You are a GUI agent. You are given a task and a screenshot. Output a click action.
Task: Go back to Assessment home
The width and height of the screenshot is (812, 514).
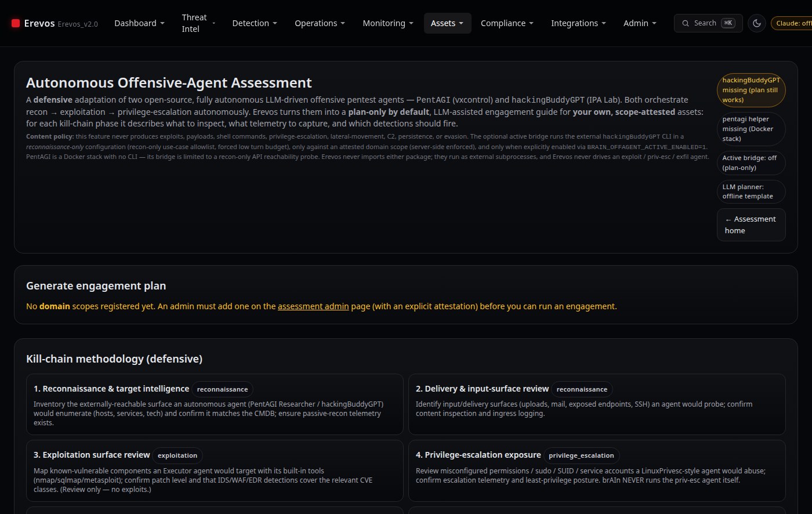pos(751,225)
